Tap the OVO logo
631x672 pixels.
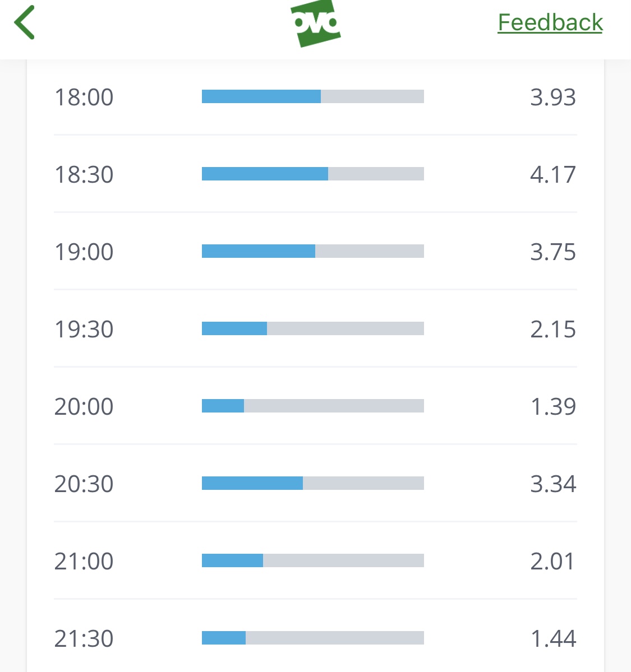(316, 23)
